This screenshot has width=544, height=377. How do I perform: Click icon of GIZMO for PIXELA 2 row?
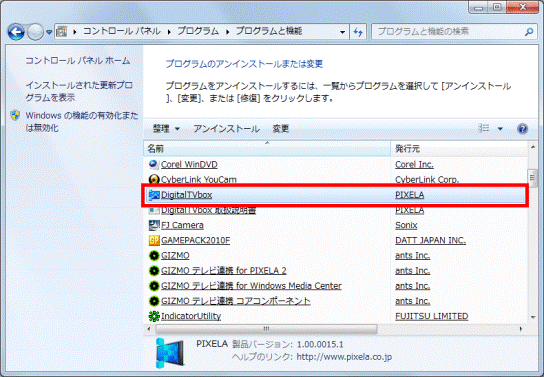click(x=154, y=271)
